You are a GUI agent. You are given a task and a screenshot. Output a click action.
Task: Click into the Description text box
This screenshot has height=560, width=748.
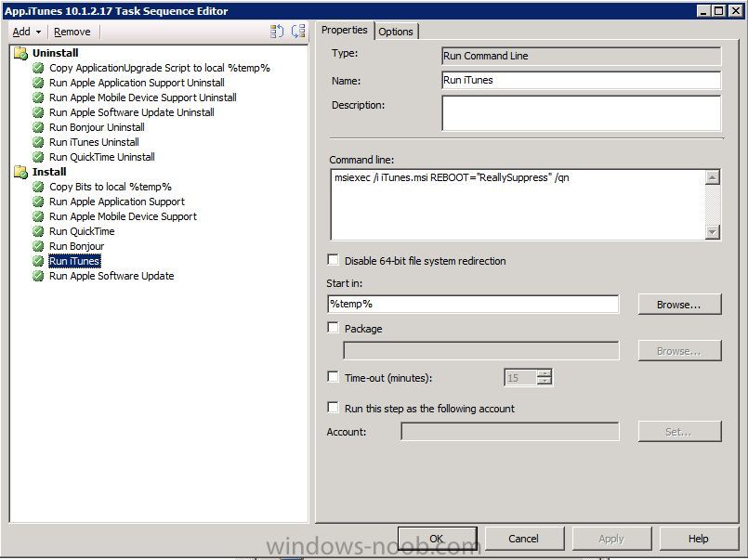581,113
